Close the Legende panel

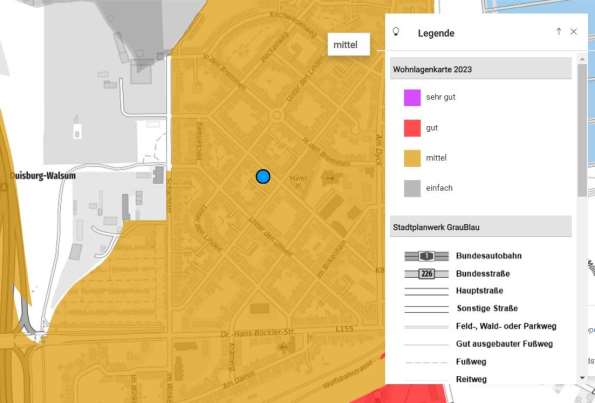[x=574, y=32]
